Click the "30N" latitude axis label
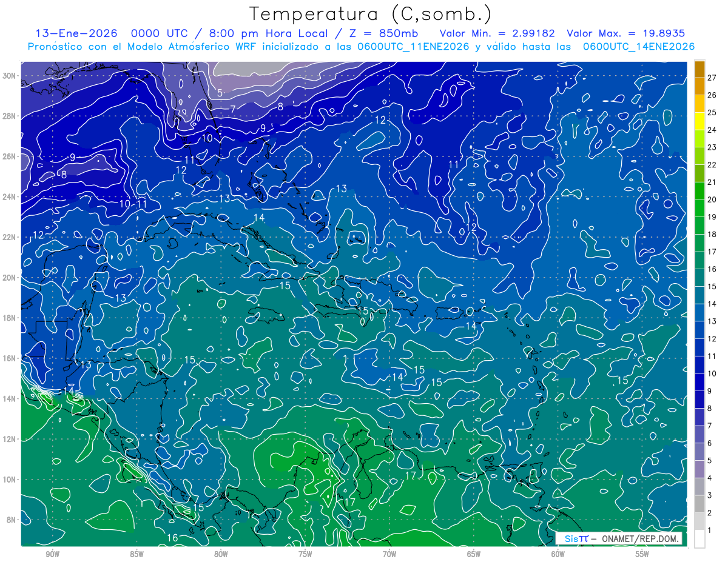Screen dimensions: 728x562 pos(10,75)
